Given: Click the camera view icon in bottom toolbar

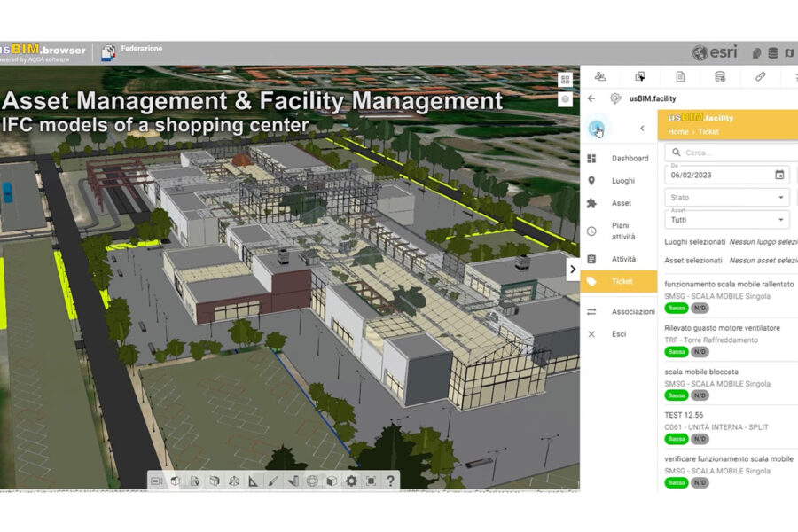Looking at the screenshot, I should (x=156, y=481).
